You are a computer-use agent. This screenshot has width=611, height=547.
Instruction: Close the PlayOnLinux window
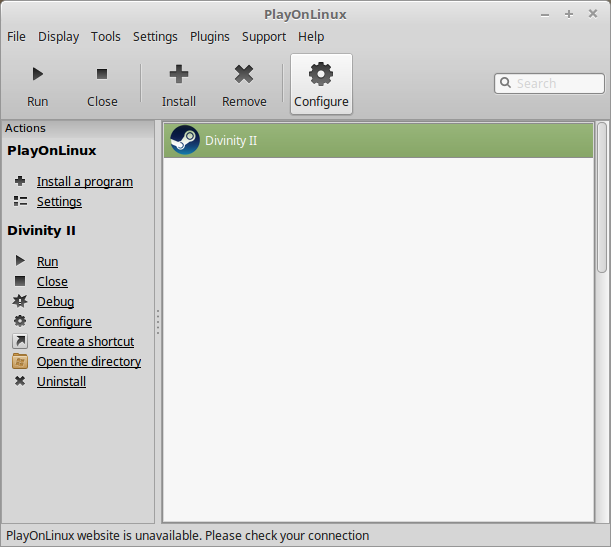(593, 14)
